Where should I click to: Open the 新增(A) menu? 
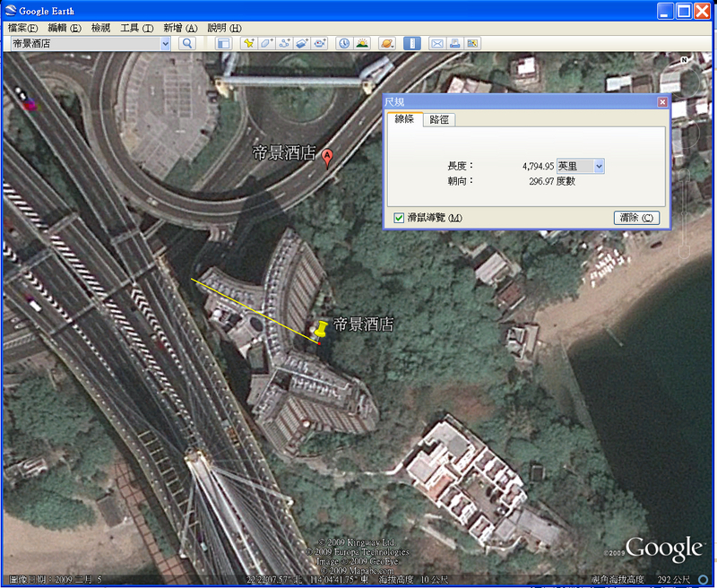180,29
